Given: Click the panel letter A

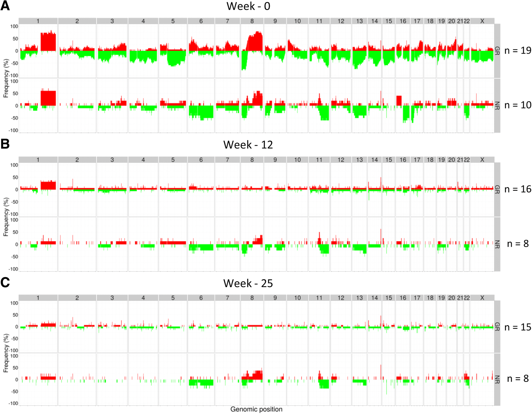Looking at the screenshot, I should [x=5, y=6].
